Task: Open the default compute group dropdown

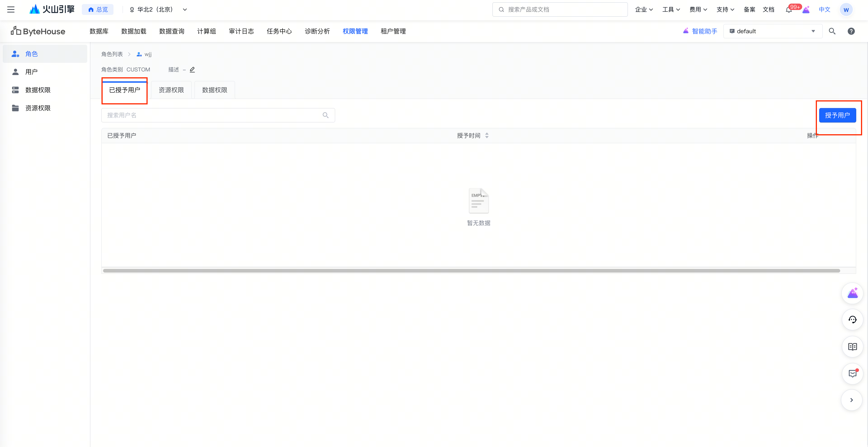Action: click(x=773, y=31)
